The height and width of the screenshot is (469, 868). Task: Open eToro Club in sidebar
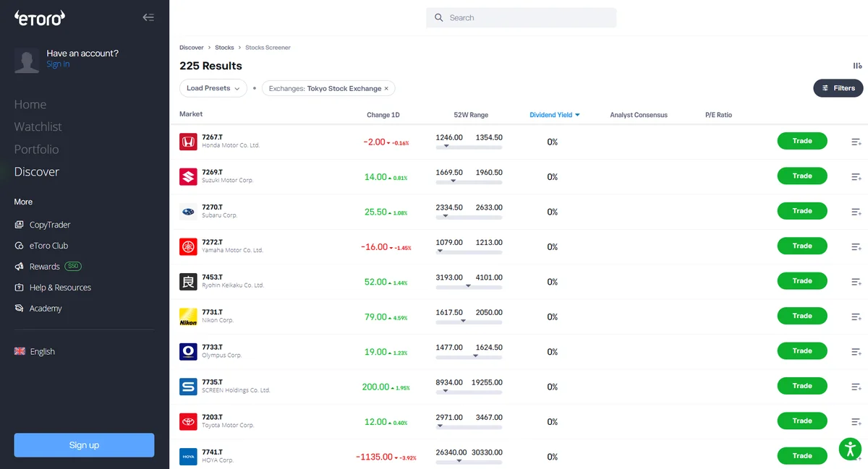(x=41, y=246)
